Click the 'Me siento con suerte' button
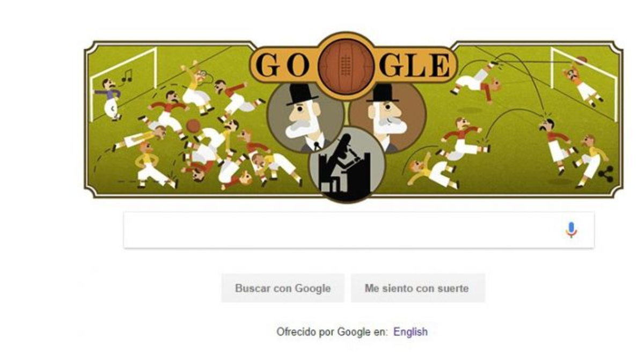Viewport: 644px width, 362px height. pos(418,288)
